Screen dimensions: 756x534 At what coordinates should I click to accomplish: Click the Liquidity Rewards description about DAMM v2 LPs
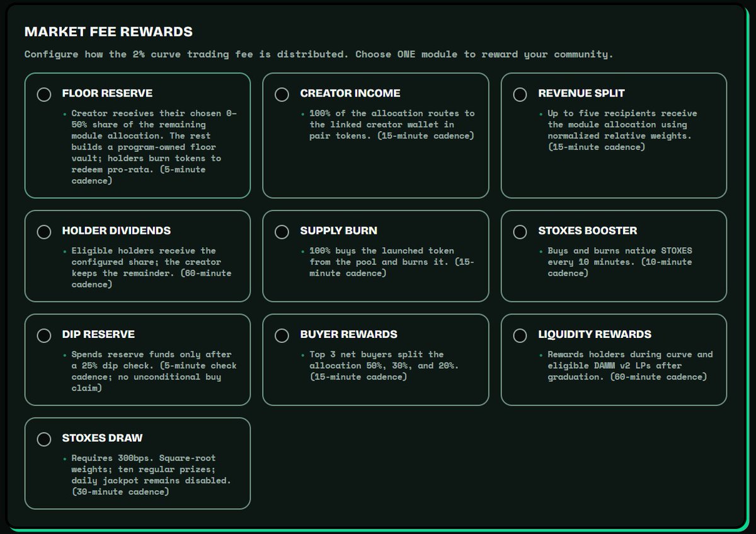[x=630, y=366]
